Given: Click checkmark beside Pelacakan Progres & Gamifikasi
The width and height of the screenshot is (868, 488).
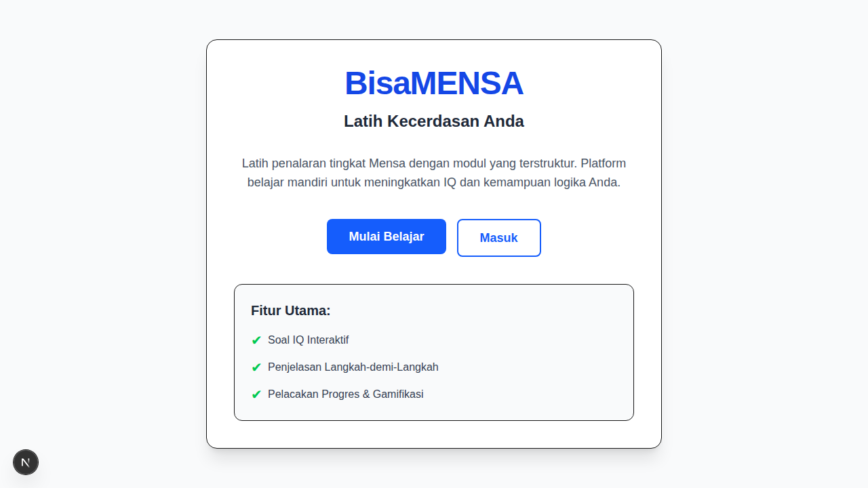Looking at the screenshot, I should click(x=256, y=394).
